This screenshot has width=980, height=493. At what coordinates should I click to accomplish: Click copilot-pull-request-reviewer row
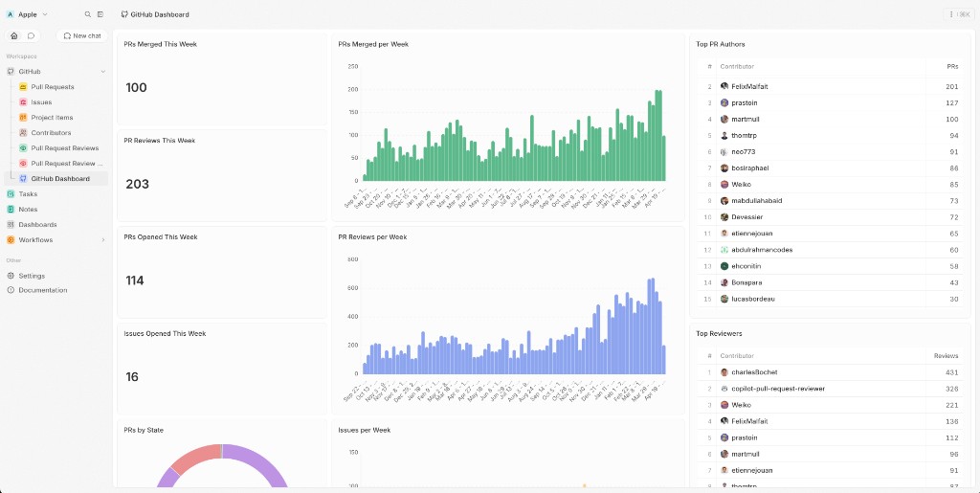pyautogui.click(x=830, y=389)
